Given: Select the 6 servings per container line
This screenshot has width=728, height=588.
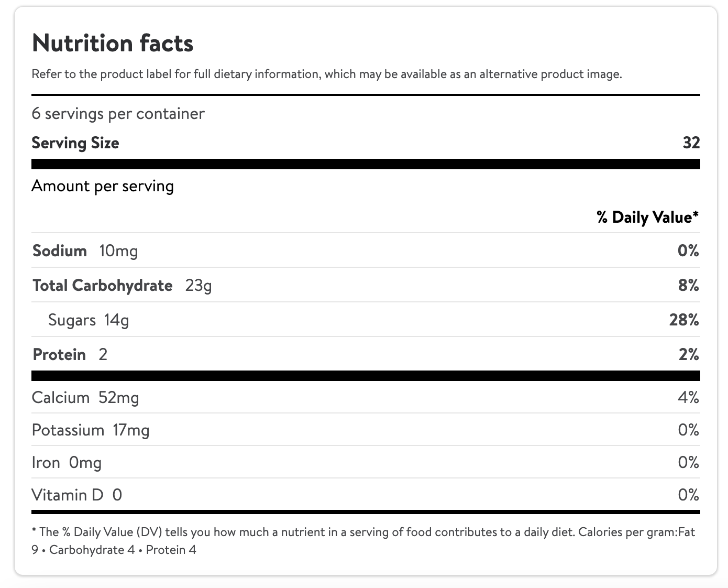Looking at the screenshot, I should point(118,114).
